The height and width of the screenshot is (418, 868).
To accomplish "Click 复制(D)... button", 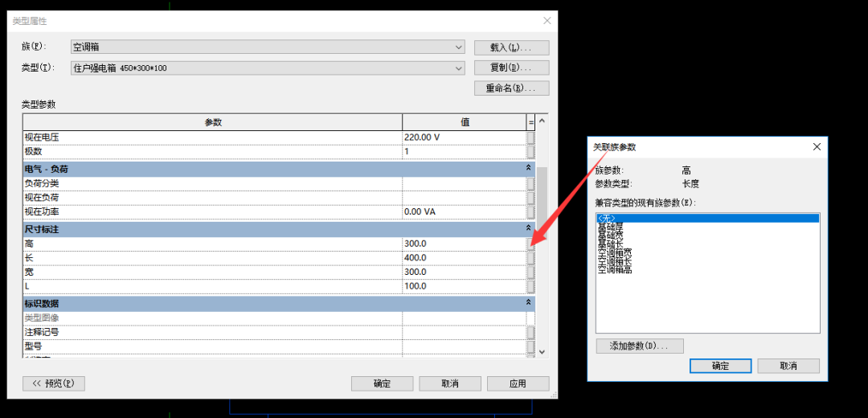I will (511, 68).
